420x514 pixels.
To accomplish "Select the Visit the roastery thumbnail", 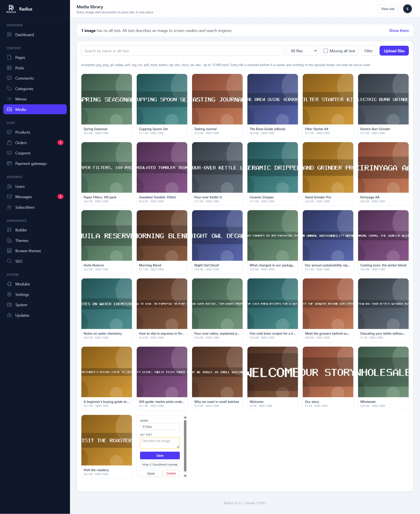I will point(107,440).
